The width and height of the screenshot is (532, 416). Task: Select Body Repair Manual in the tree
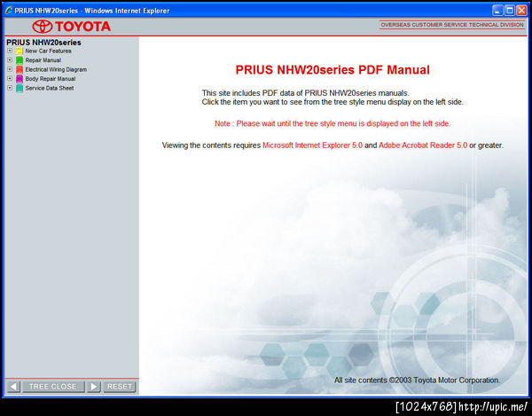click(51, 79)
